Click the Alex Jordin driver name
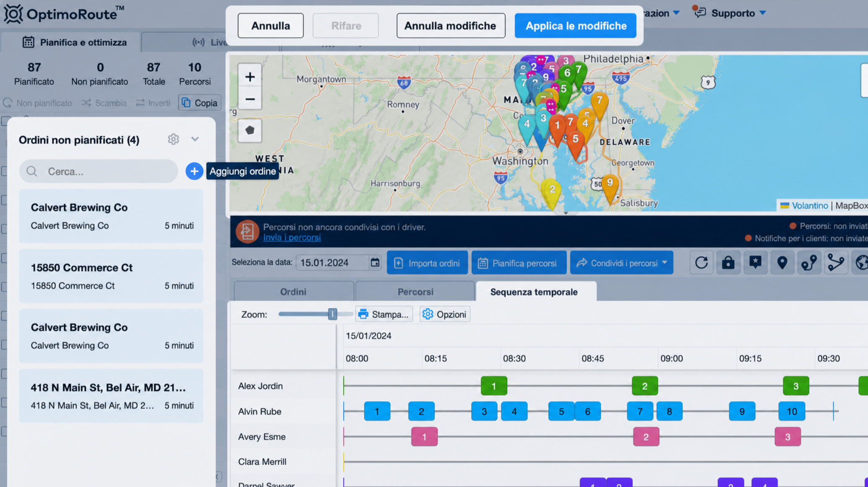The image size is (868, 487). pos(260,386)
